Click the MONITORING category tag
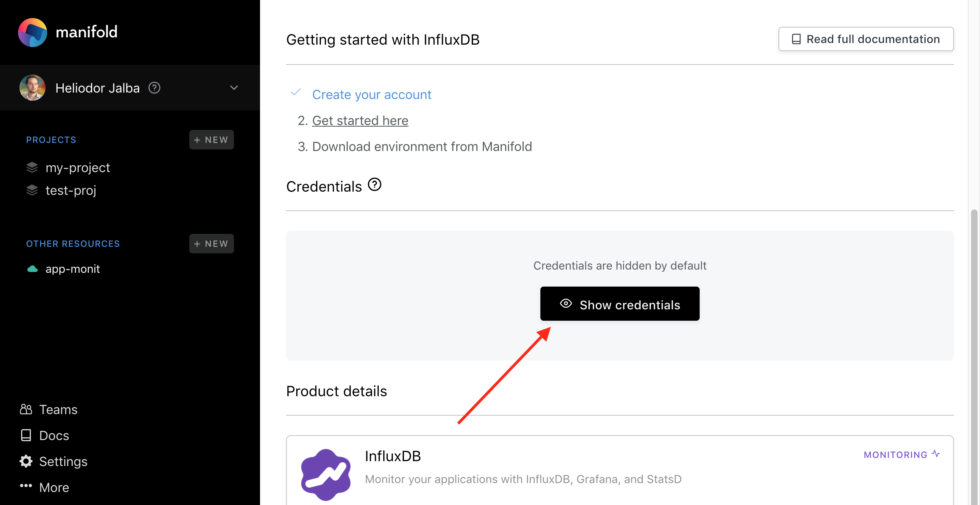Image resolution: width=980 pixels, height=505 pixels. coord(902,455)
